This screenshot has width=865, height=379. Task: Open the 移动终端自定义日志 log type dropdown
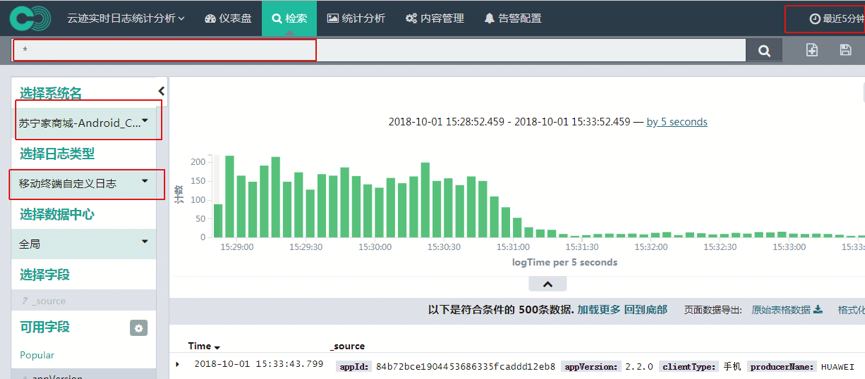point(84,184)
